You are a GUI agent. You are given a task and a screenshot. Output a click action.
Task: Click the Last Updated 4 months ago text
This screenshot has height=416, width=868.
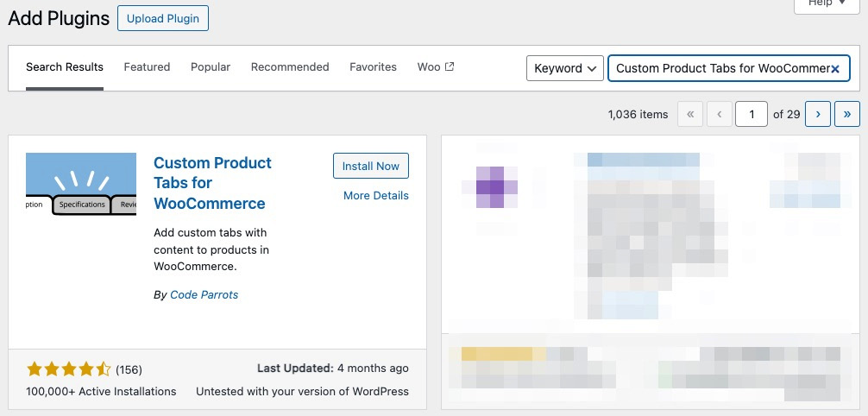coord(333,369)
